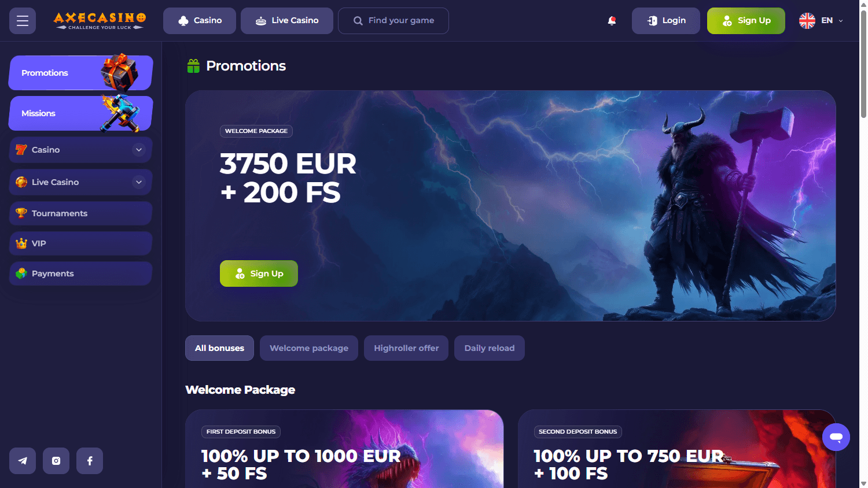868x488 pixels.
Task: Click the Axe Casino logo
Action: pyautogui.click(x=100, y=21)
